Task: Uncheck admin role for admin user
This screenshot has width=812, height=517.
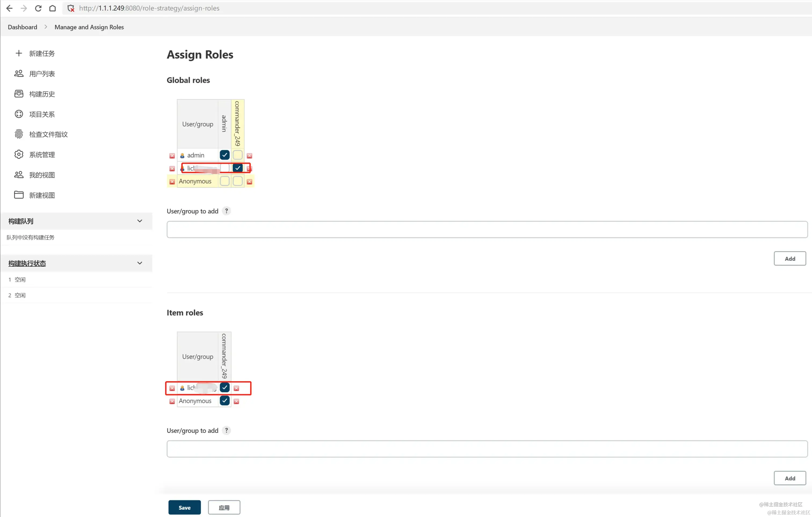Action: 224,155
